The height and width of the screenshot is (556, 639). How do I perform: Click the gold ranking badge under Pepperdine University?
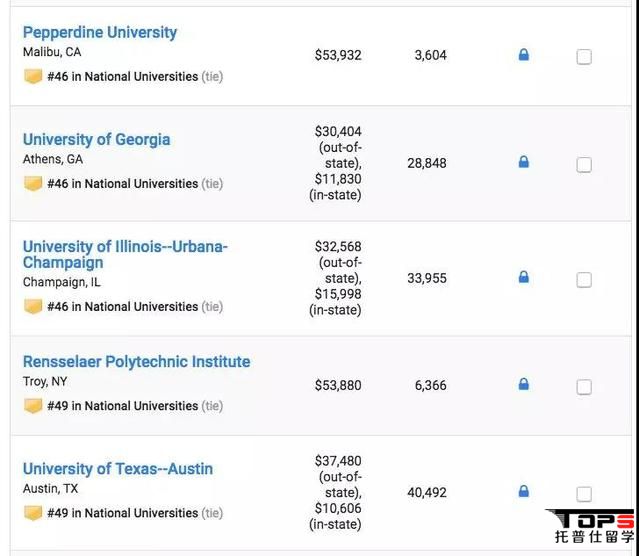[33, 76]
